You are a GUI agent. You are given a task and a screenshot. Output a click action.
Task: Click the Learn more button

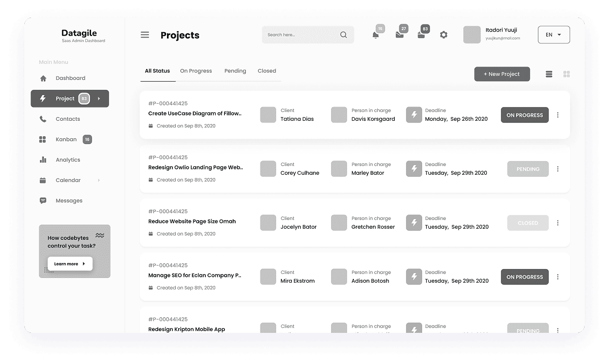69,263
